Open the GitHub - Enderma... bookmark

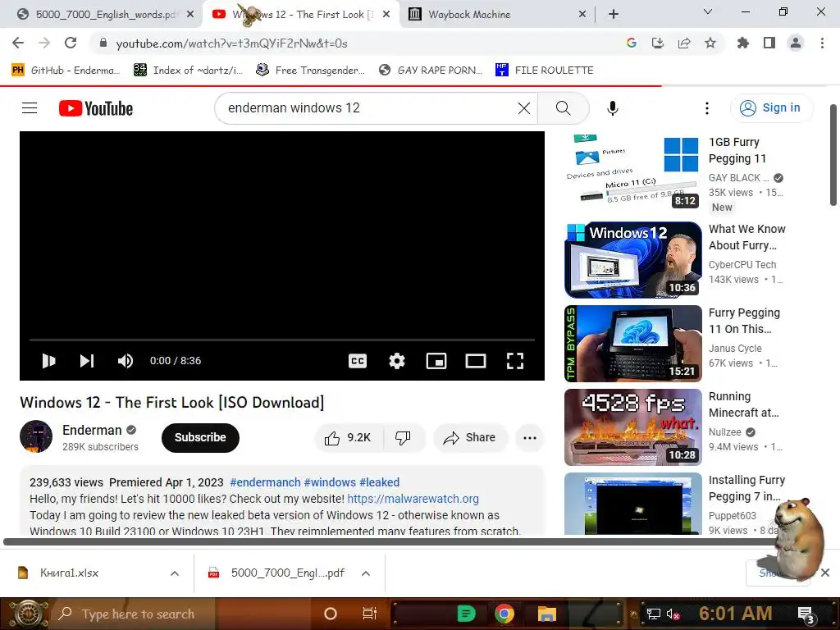66,71
